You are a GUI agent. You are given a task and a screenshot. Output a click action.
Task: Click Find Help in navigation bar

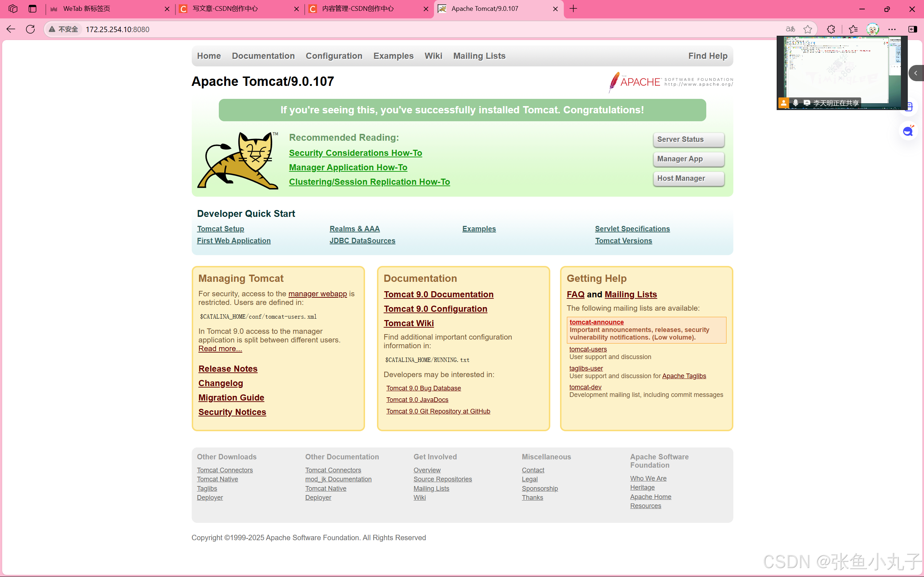click(708, 56)
